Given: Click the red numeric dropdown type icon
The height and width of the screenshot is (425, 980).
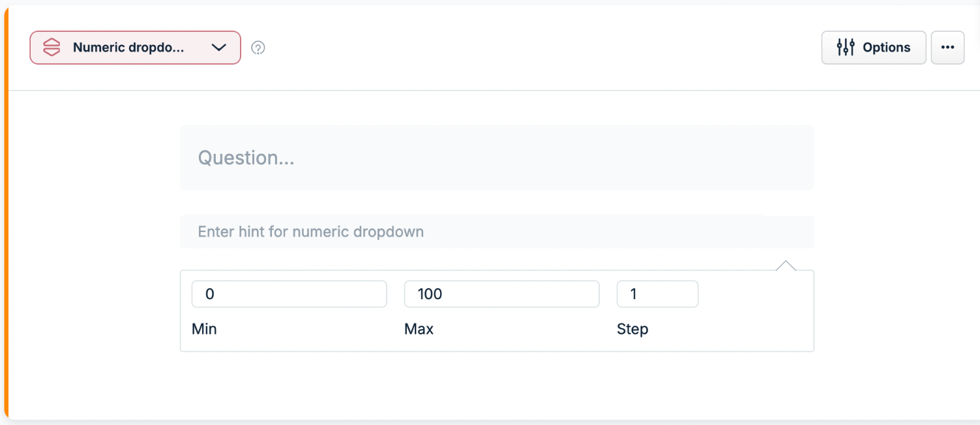Looking at the screenshot, I should [52, 48].
